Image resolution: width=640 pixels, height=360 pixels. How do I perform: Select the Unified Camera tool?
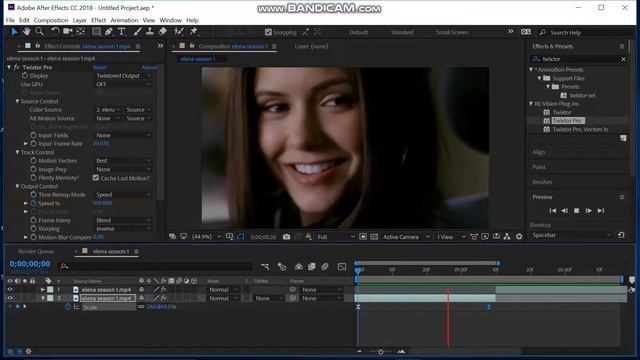[x=68, y=31]
